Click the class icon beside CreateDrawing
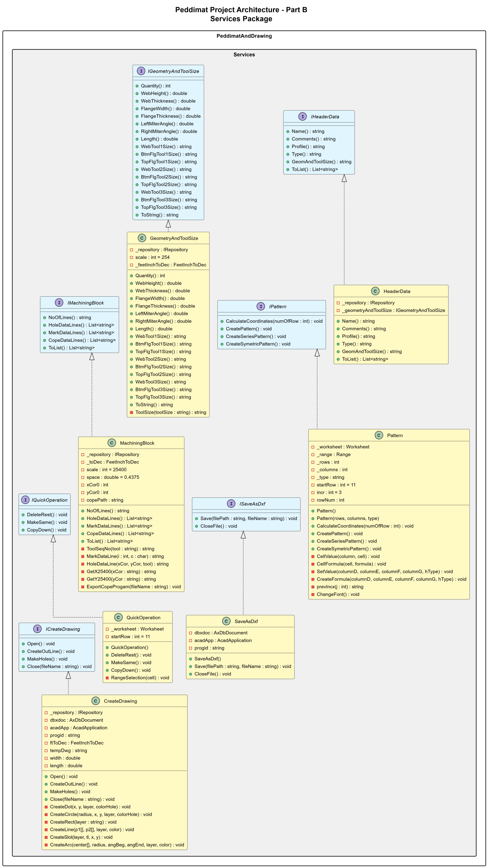 coord(96,701)
